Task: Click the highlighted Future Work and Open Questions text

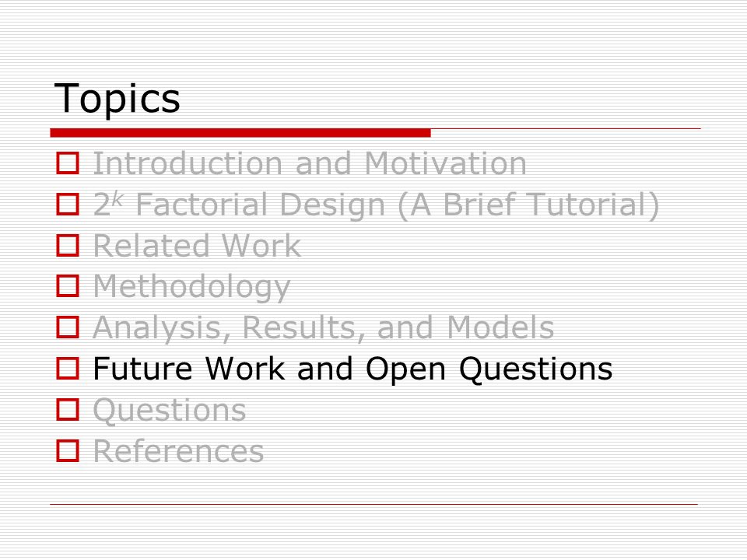Action: (352, 369)
